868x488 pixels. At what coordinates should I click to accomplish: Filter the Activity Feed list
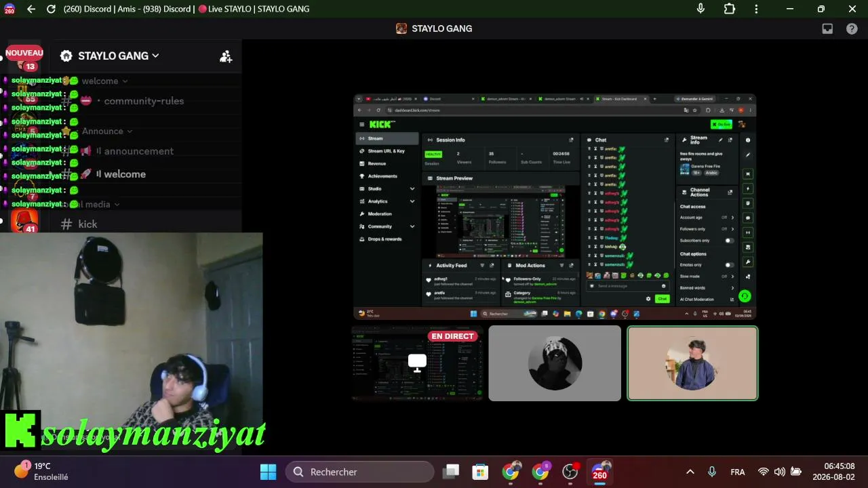(x=482, y=266)
